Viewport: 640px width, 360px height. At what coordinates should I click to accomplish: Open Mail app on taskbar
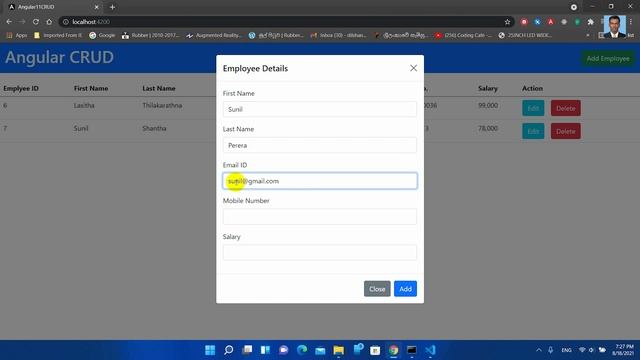pyautogui.click(x=320, y=350)
